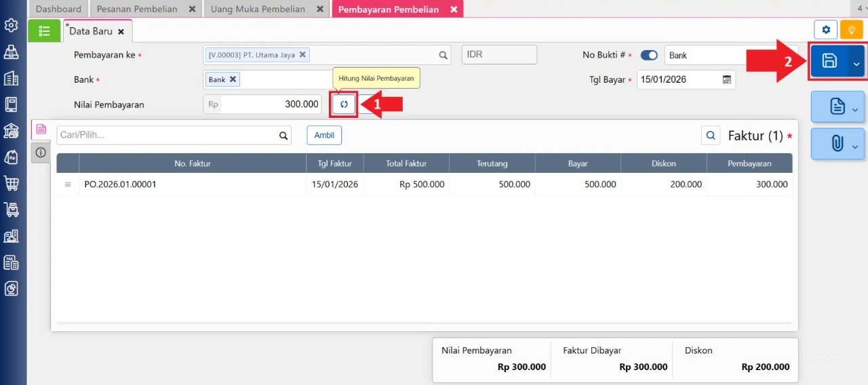
Task: Remove PT. Utama Jaya vendor chip
Action: [x=302, y=55]
